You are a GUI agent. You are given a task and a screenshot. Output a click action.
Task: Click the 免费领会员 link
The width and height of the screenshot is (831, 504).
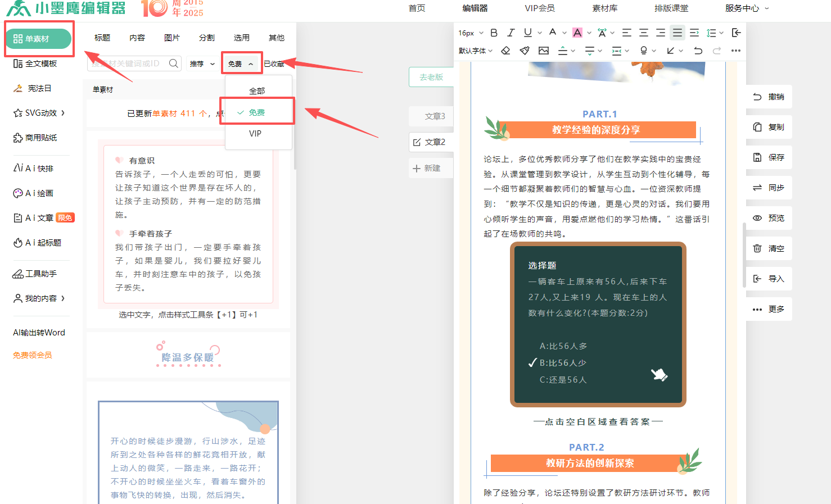(x=33, y=355)
